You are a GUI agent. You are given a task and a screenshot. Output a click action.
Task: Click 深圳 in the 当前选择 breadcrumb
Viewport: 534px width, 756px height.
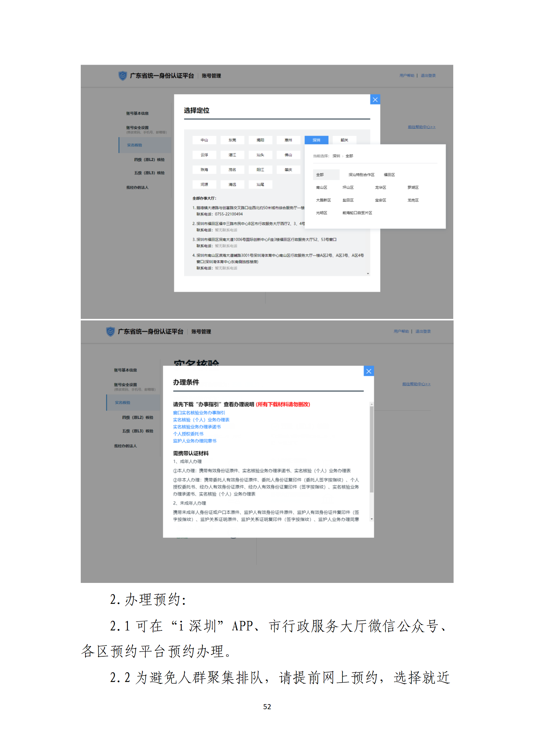(336, 156)
